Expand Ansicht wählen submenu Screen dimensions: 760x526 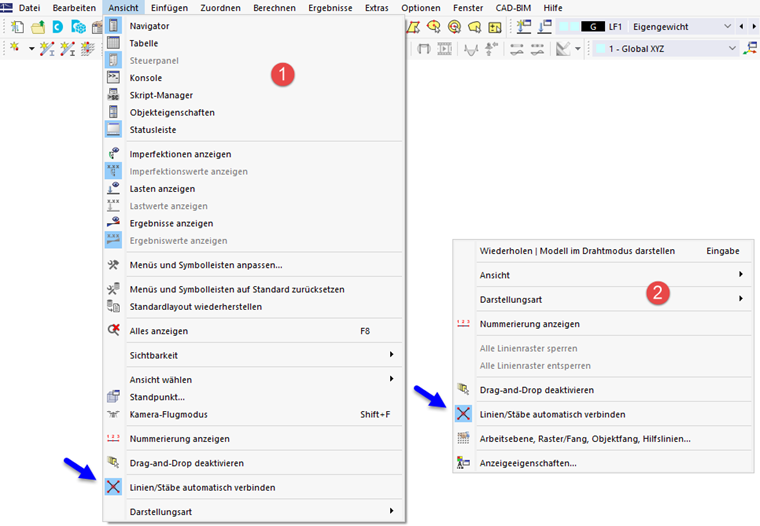click(253, 380)
